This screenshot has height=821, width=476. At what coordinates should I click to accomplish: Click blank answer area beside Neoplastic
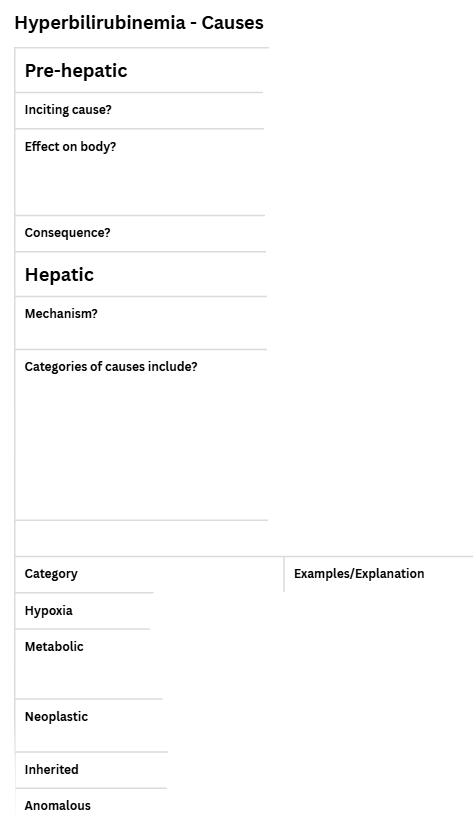(x=320, y=726)
